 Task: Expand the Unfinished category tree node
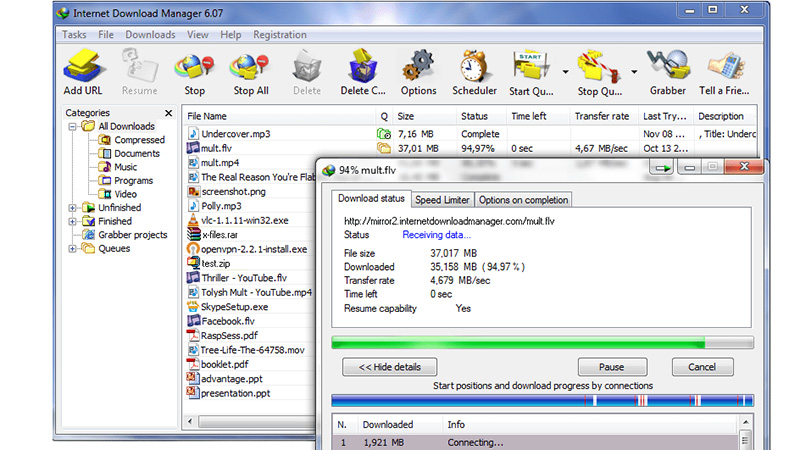(73, 208)
